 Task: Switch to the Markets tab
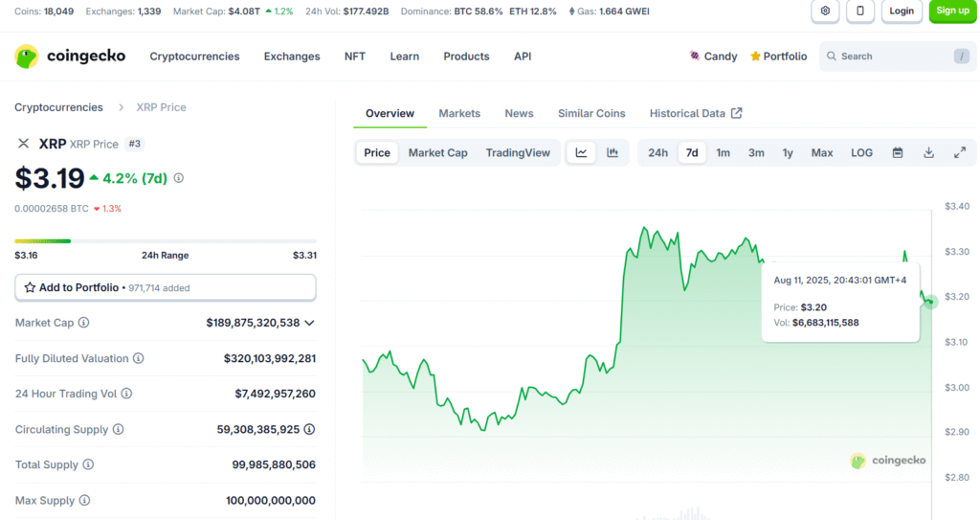459,113
